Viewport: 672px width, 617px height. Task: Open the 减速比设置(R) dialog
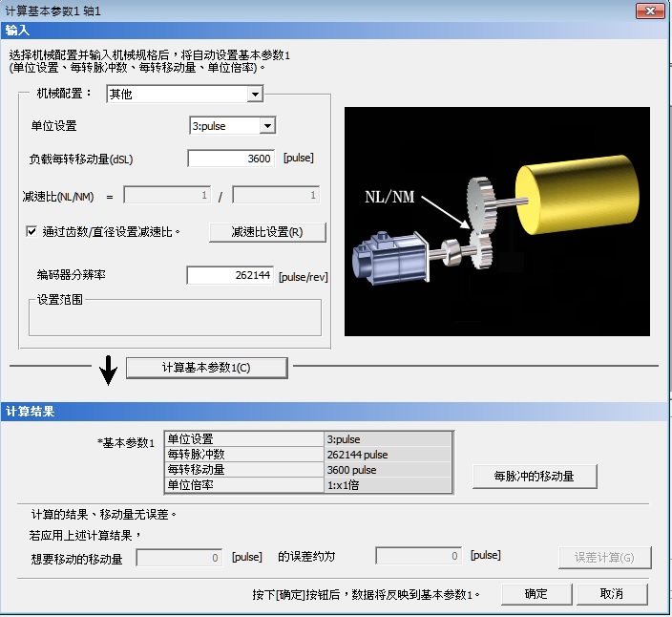click(x=266, y=232)
